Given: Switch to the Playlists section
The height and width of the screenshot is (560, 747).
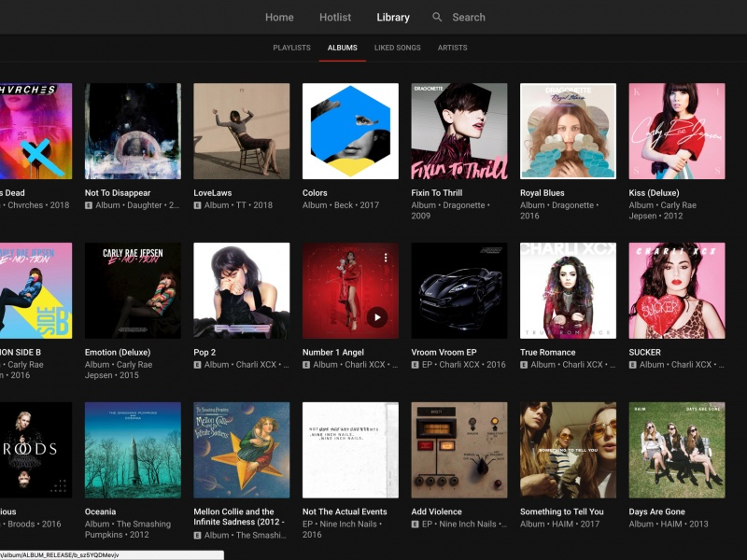Looking at the screenshot, I should 291,48.
